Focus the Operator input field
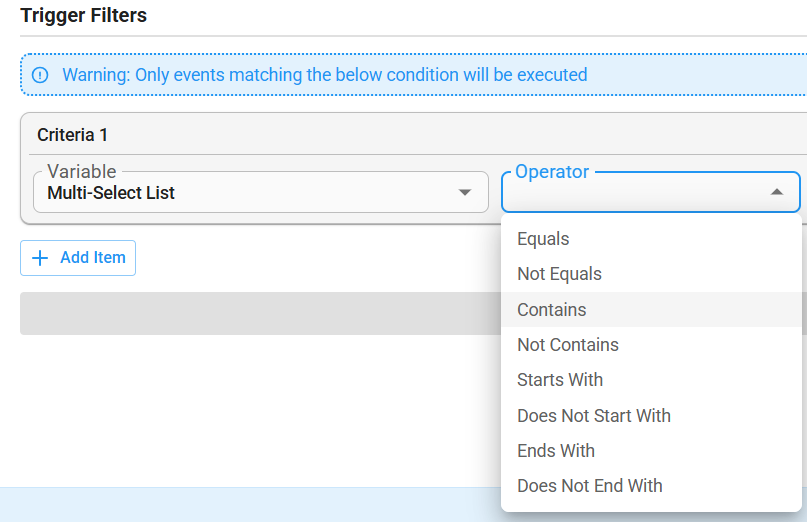This screenshot has height=522, width=807. (651, 192)
